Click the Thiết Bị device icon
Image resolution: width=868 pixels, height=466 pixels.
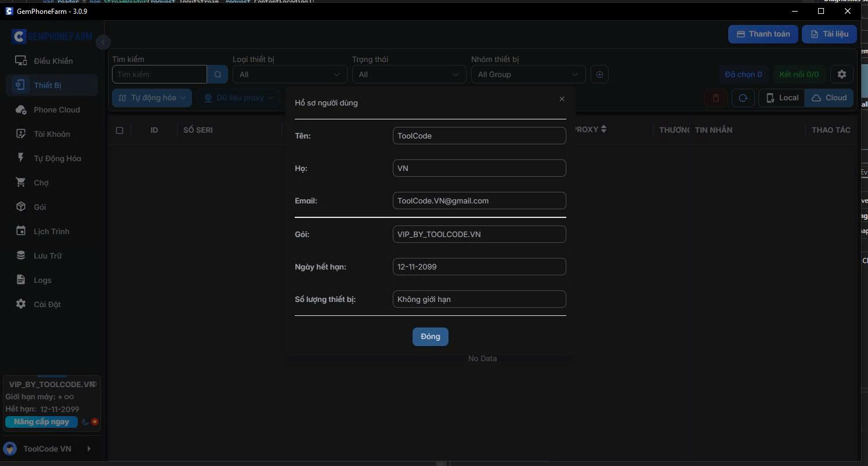click(21, 85)
